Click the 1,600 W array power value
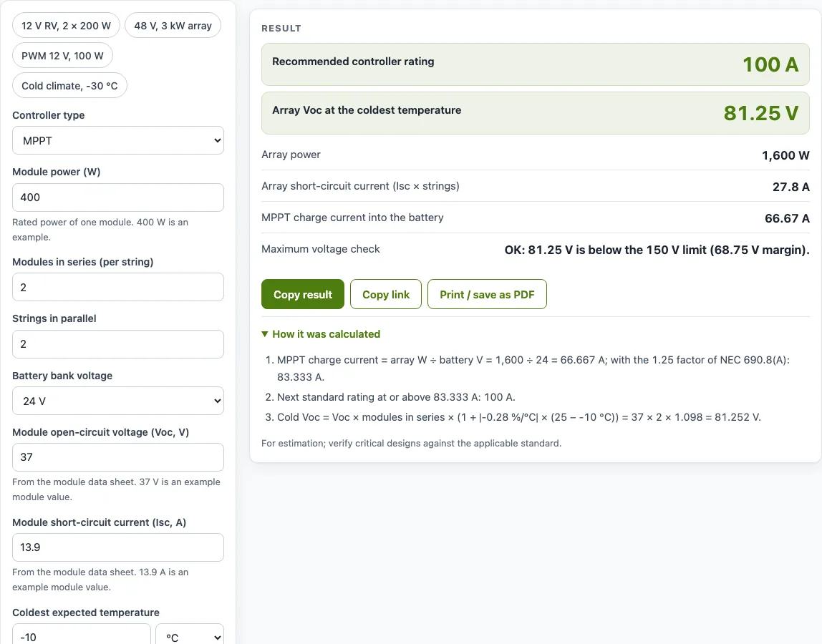The width and height of the screenshot is (822, 644). pos(785,155)
